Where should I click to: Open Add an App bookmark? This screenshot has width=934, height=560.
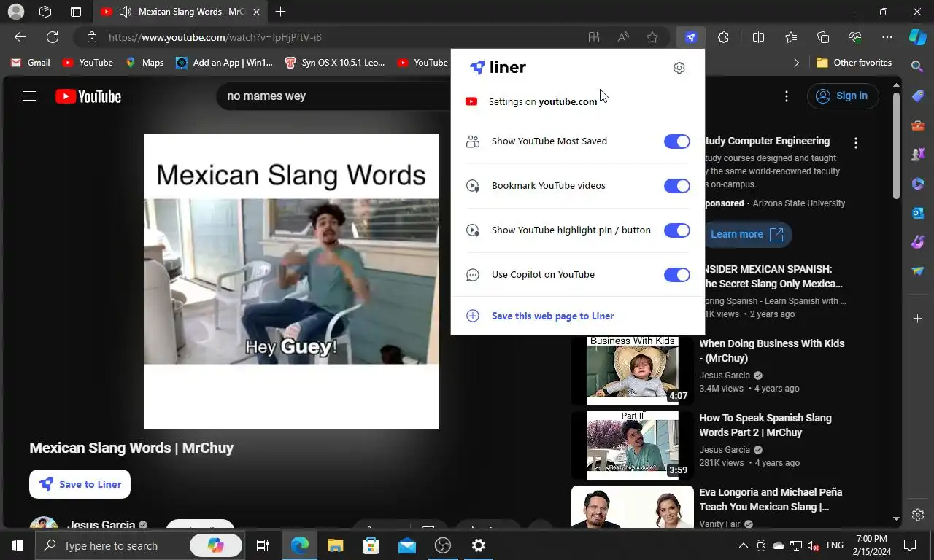[x=224, y=63]
